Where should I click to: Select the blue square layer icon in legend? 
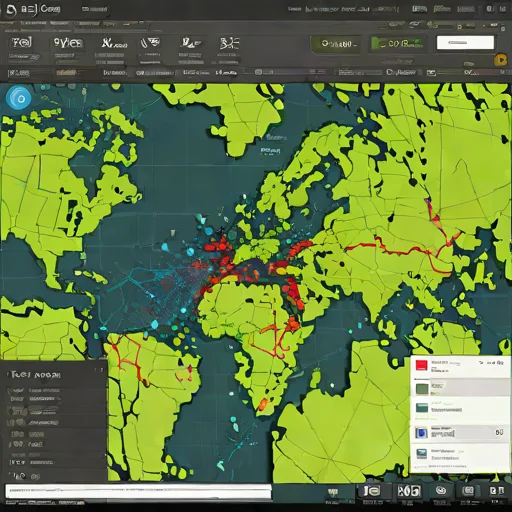click(421, 433)
